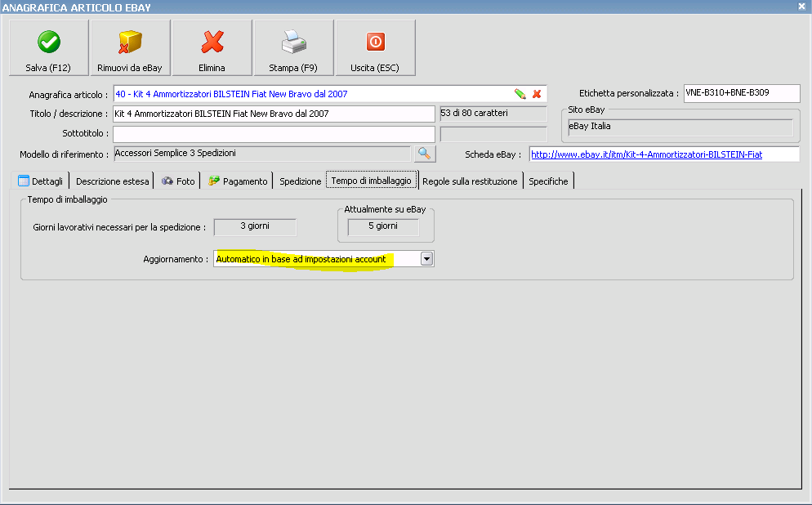Click the empty Sottotitolo input field
812x505 pixels.
tap(274, 134)
